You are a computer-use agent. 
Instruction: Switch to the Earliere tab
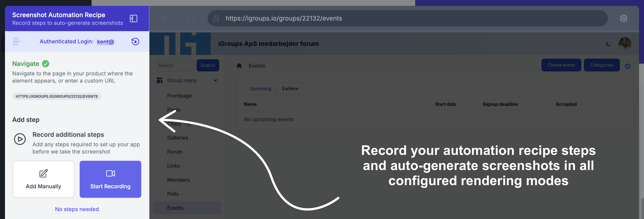(290, 89)
